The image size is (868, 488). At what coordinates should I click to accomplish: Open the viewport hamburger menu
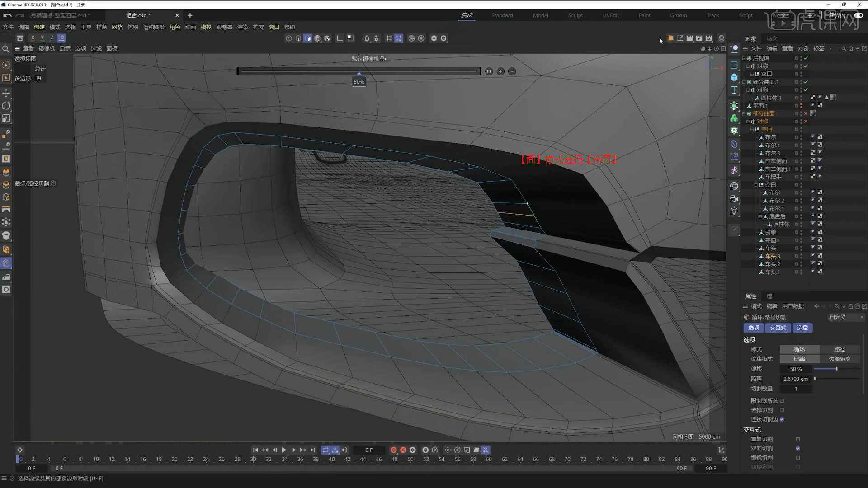pos(17,49)
